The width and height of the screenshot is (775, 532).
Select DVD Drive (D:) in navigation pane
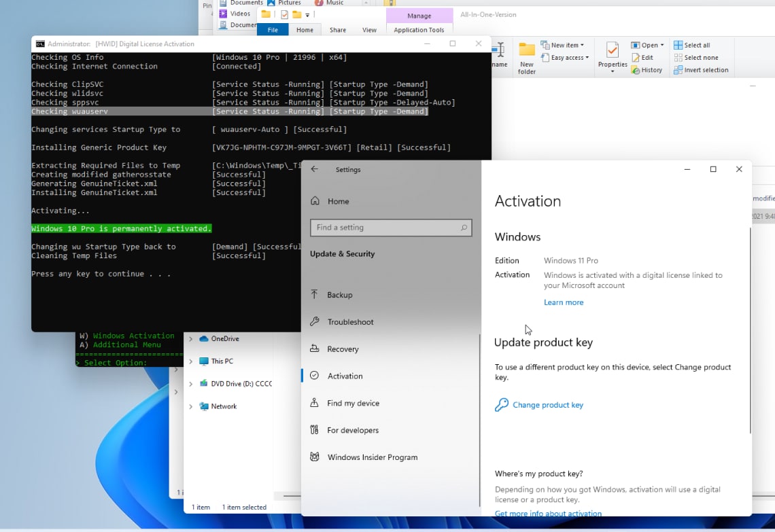pos(236,384)
